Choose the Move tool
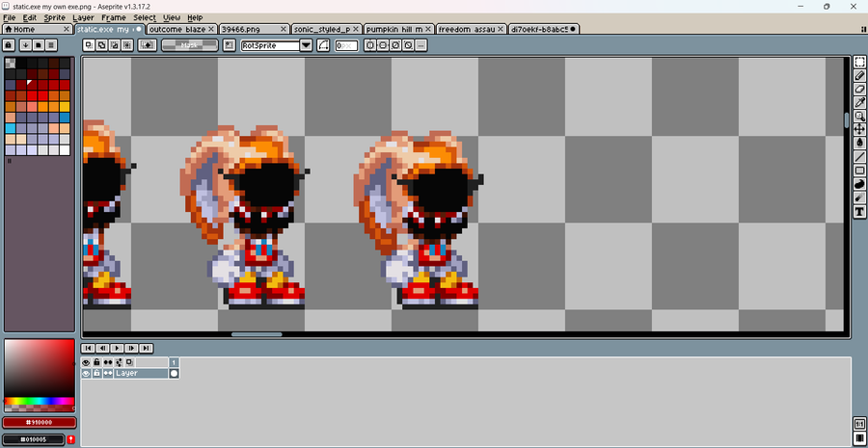Screen dimensions: 868x448 point(859,129)
